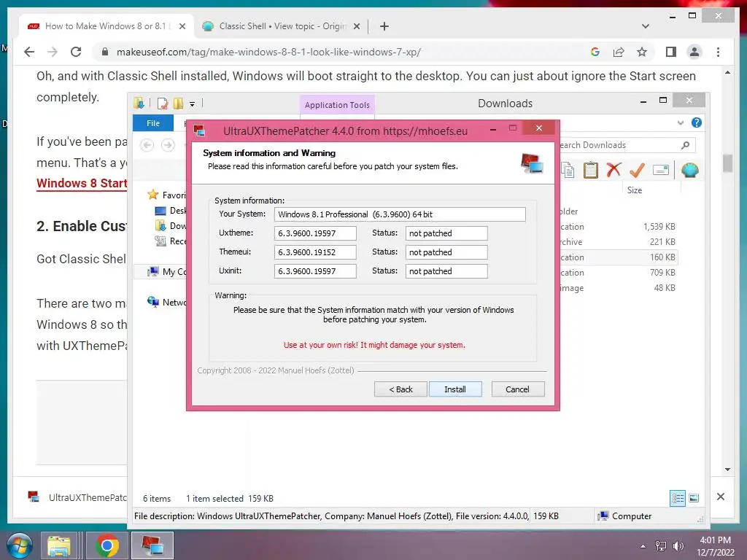Open Chrome tab search chevron
747x560 pixels.
[x=646, y=26]
